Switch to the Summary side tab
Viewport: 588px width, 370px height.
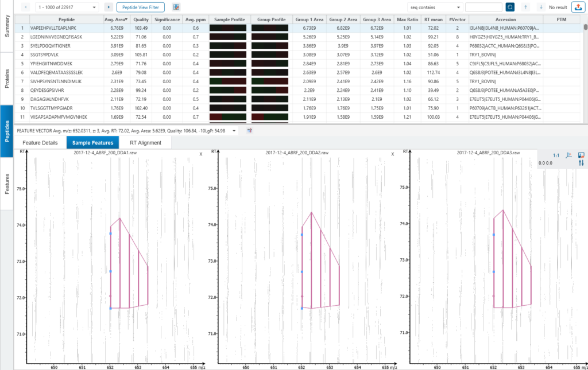pos(7,26)
